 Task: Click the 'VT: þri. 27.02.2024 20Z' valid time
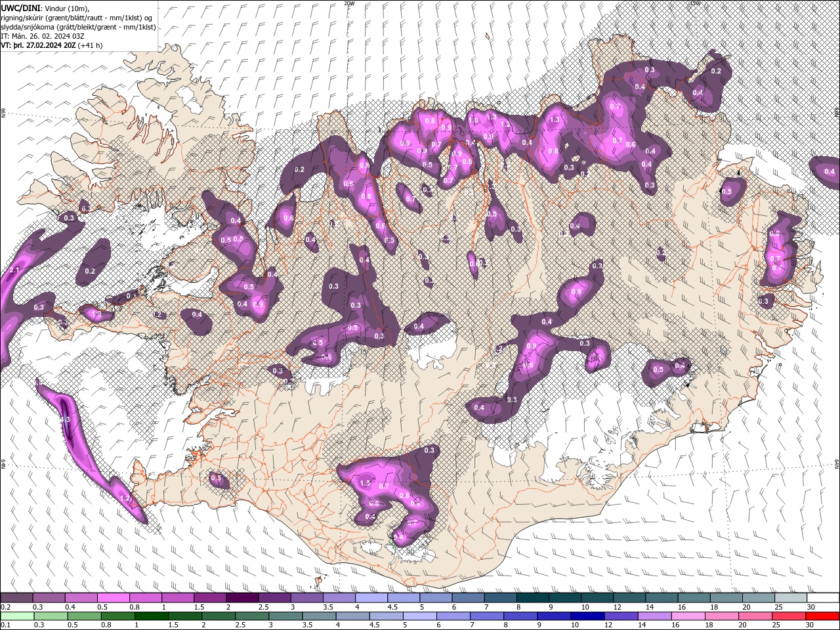pyautogui.click(x=38, y=45)
